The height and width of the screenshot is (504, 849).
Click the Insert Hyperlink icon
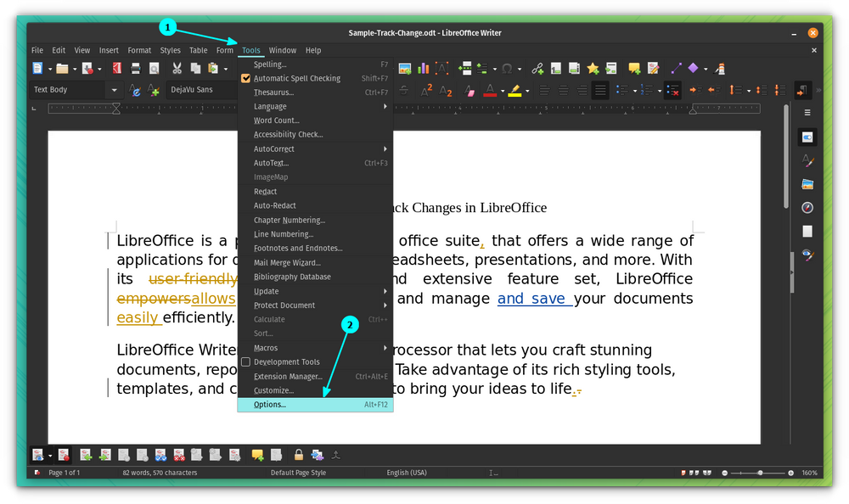(537, 69)
